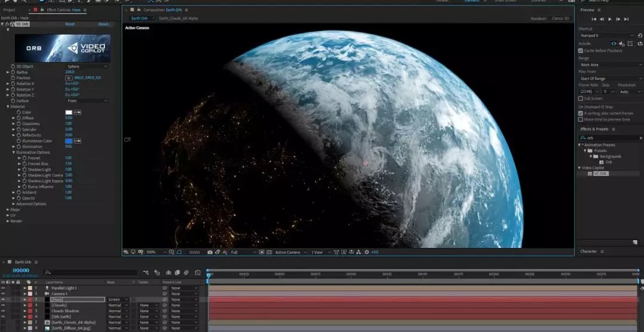The height and width of the screenshot is (332, 644).
Task: Expand the Render property group
Action: tap(8, 221)
